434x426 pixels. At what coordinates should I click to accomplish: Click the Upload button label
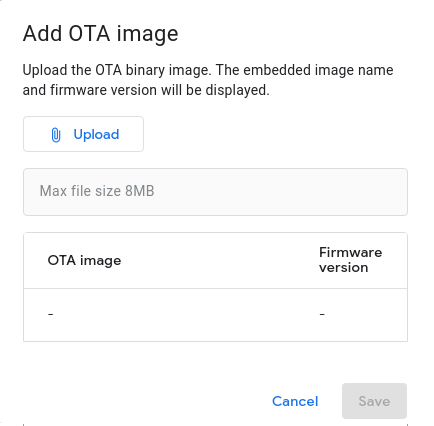click(96, 134)
